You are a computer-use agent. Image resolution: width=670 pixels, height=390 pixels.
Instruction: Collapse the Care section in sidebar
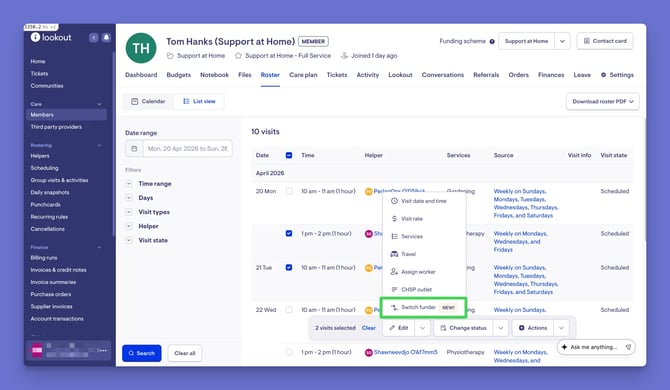tap(99, 104)
